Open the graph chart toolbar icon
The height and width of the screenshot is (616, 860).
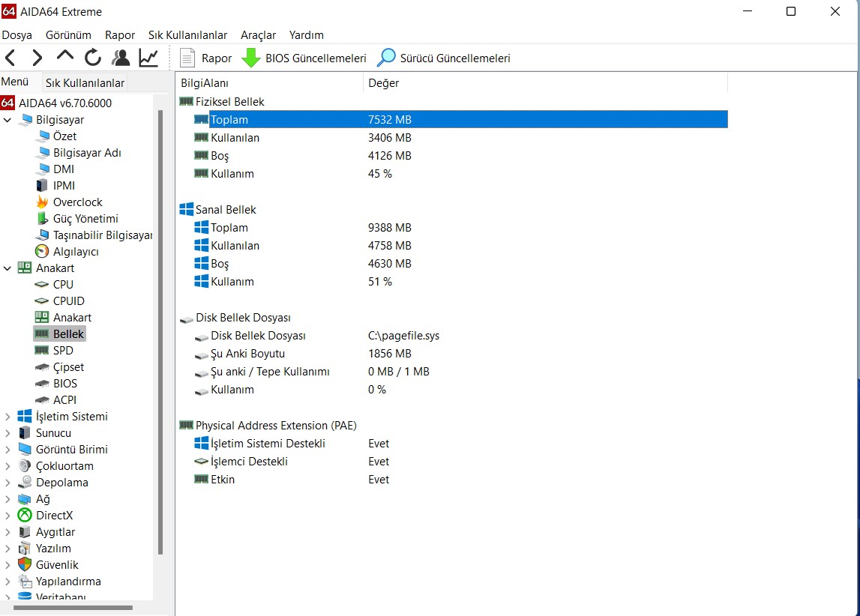click(x=148, y=58)
